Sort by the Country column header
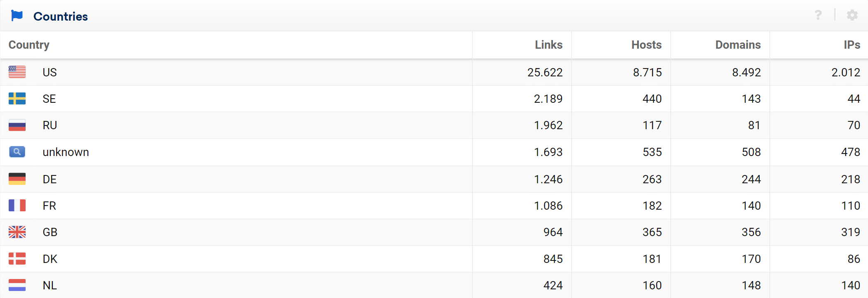The image size is (868, 298). (x=29, y=45)
